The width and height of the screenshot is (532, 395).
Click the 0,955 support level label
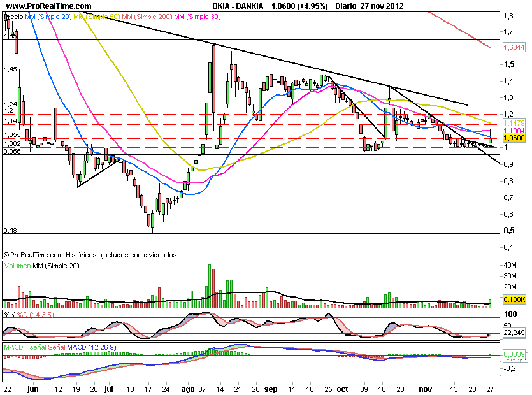pyautogui.click(x=12, y=152)
